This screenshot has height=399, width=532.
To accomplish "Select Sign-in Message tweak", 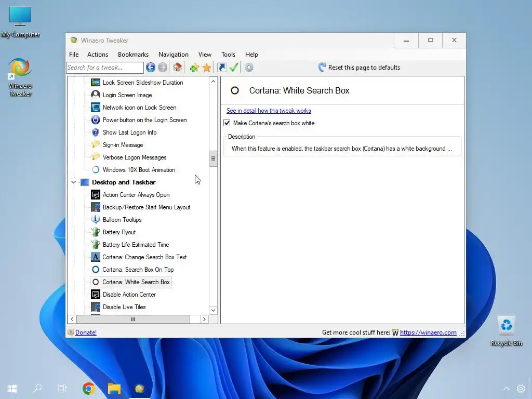I will 123,145.
